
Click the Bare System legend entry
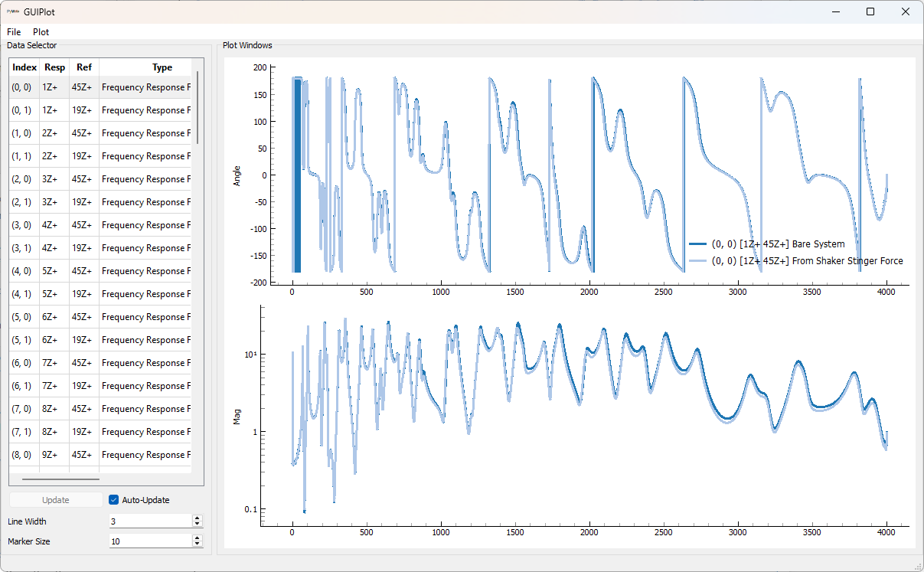pos(777,244)
